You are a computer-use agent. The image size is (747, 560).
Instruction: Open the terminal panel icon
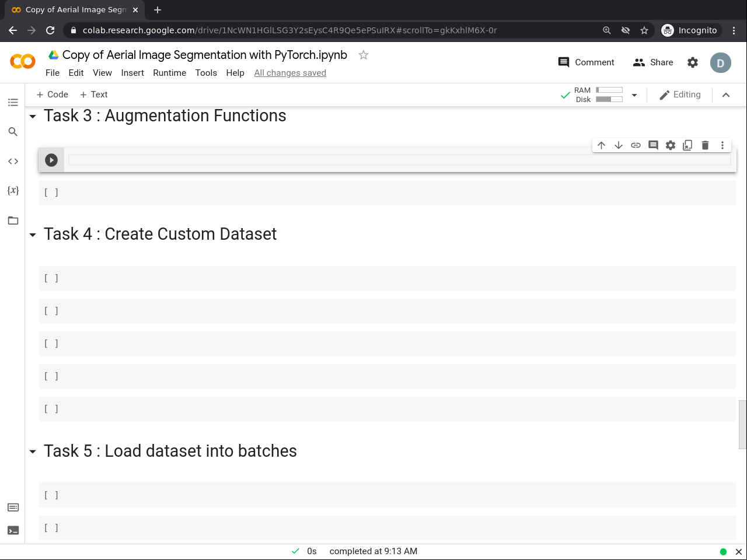click(13, 530)
